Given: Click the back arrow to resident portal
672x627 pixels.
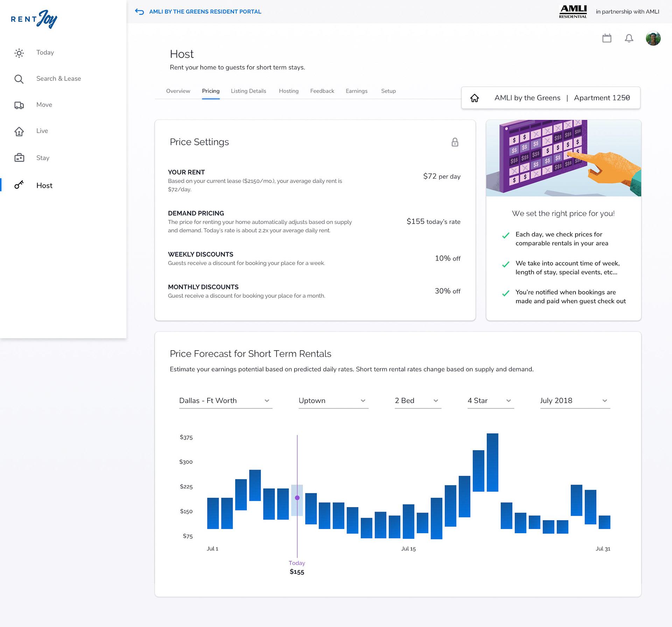Looking at the screenshot, I should click(139, 12).
